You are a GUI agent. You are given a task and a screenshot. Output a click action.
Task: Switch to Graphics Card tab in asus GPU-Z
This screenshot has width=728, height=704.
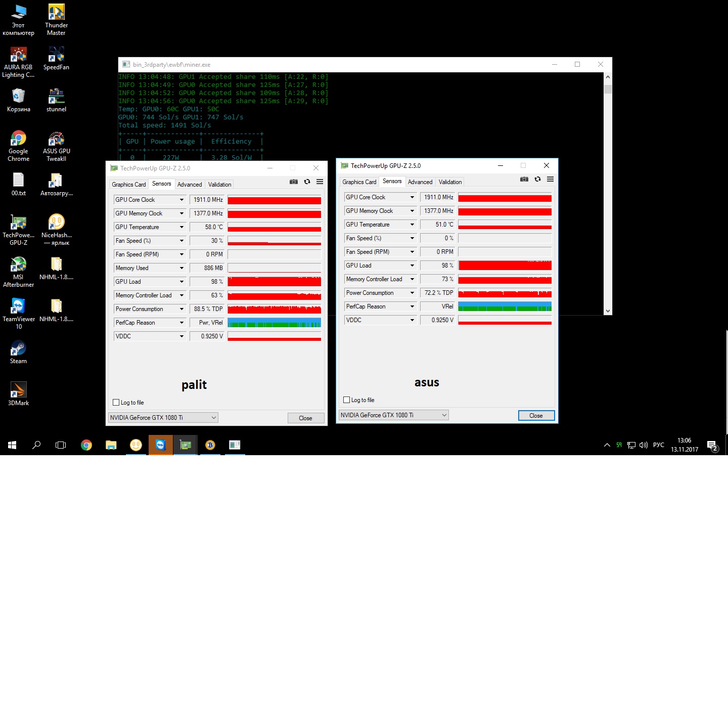point(359,182)
